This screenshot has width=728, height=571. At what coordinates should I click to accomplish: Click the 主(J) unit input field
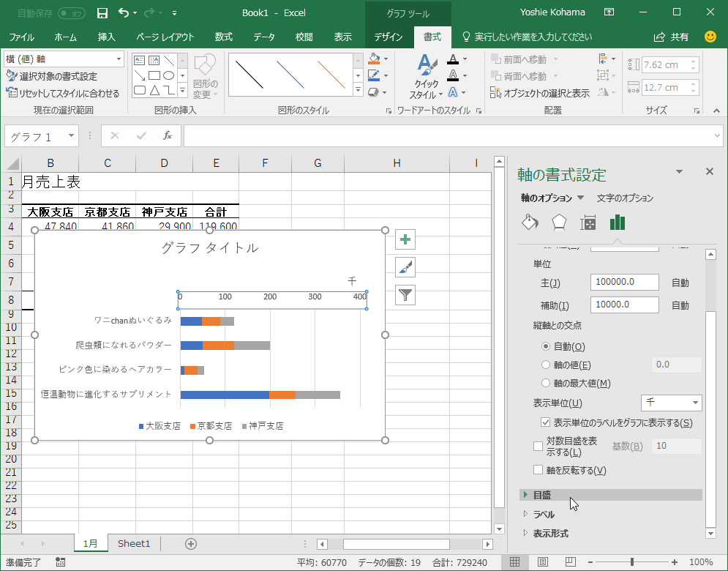(624, 282)
